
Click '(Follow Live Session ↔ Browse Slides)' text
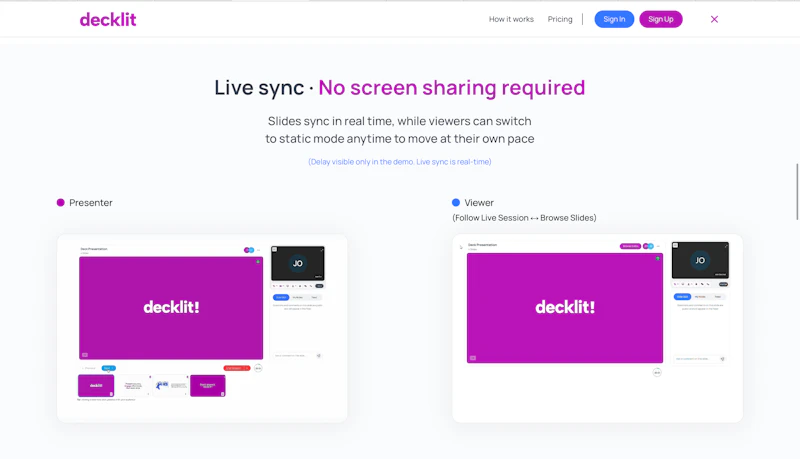coord(524,218)
